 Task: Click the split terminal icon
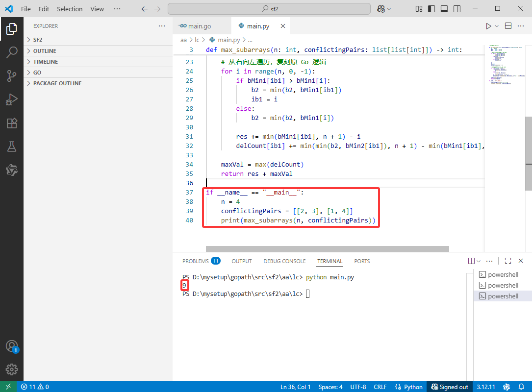point(471,261)
